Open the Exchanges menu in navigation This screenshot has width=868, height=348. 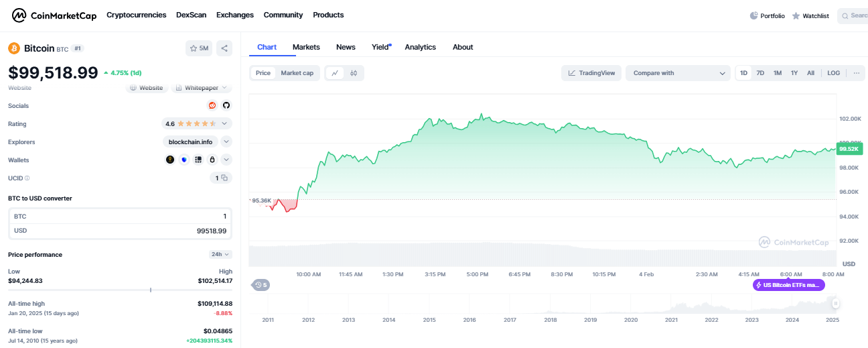[234, 15]
